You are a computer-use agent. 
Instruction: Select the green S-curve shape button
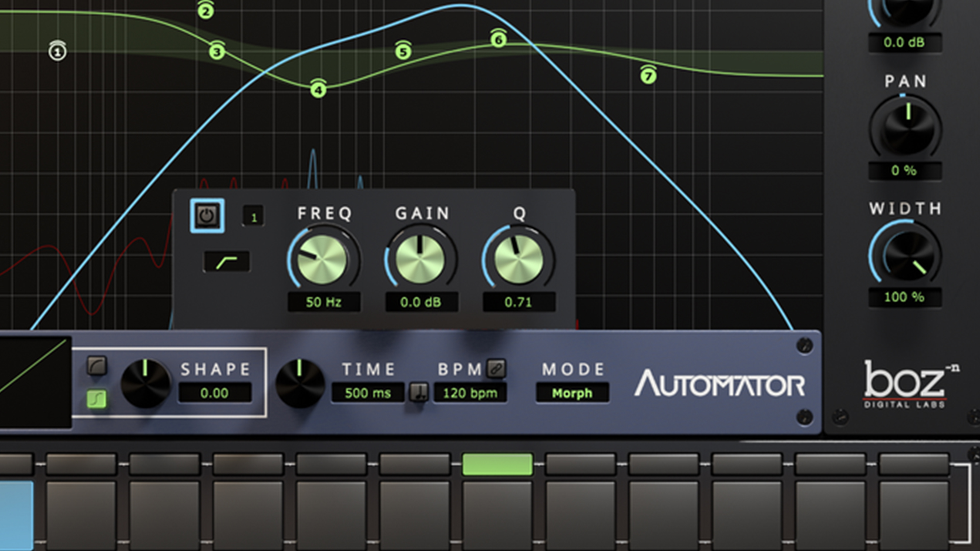point(96,398)
